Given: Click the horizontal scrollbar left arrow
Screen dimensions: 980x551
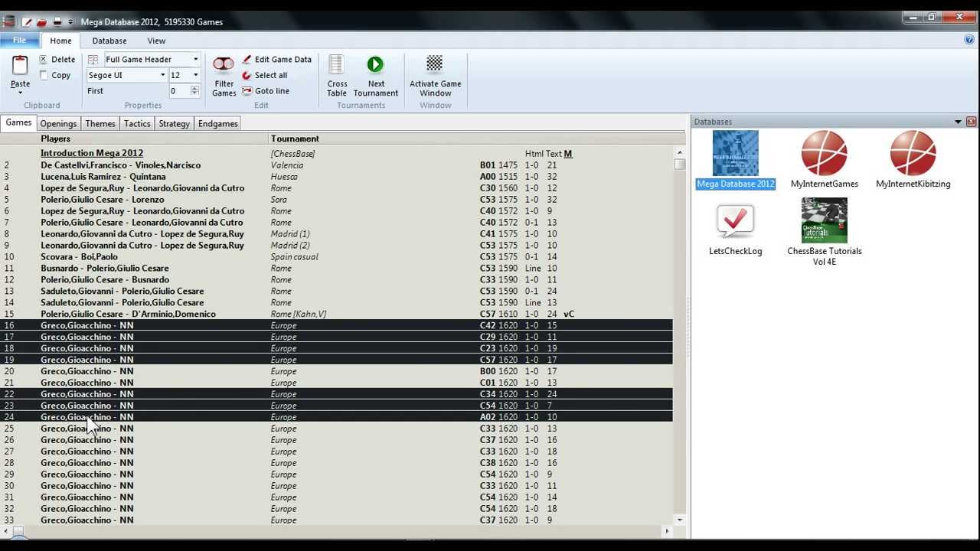Looking at the screenshot, I should point(5,531).
